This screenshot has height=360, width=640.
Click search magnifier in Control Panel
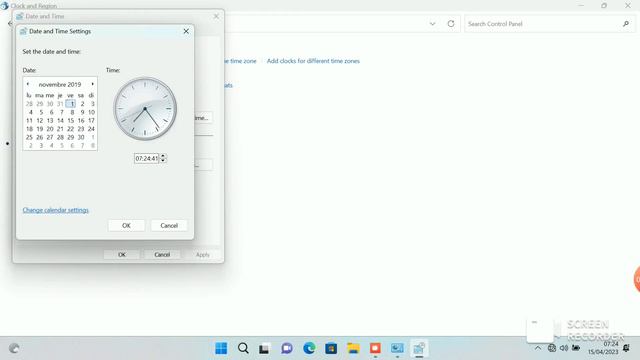tap(626, 24)
